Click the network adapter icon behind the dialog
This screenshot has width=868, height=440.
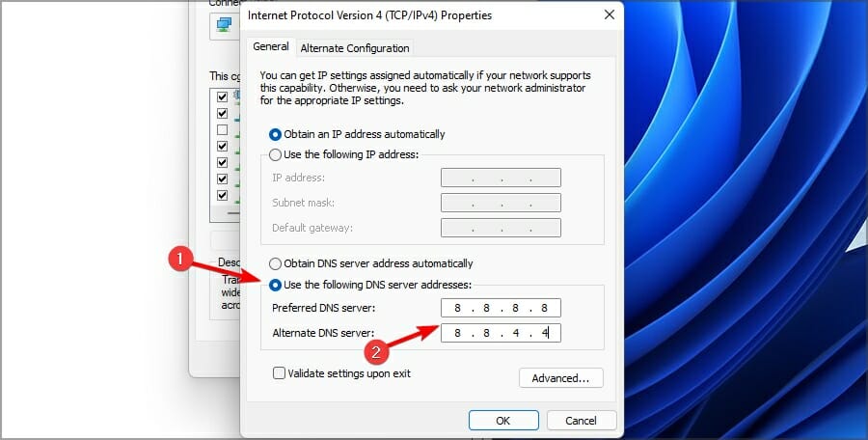click(224, 25)
